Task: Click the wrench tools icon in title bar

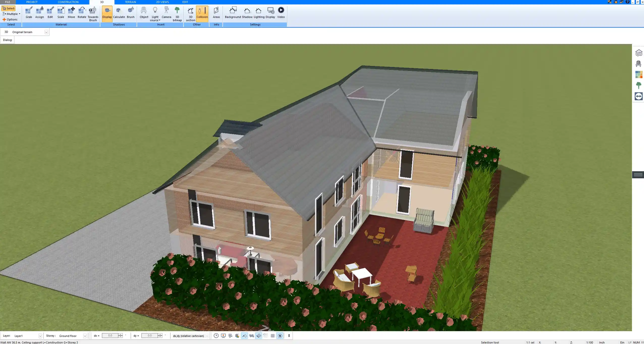Action: pos(609,2)
